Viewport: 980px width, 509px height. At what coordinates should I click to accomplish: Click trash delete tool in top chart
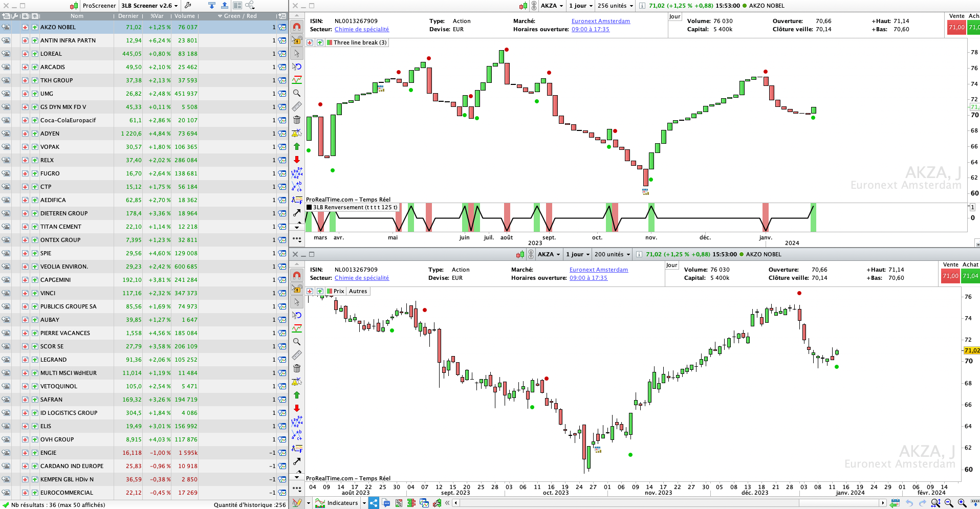click(297, 120)
